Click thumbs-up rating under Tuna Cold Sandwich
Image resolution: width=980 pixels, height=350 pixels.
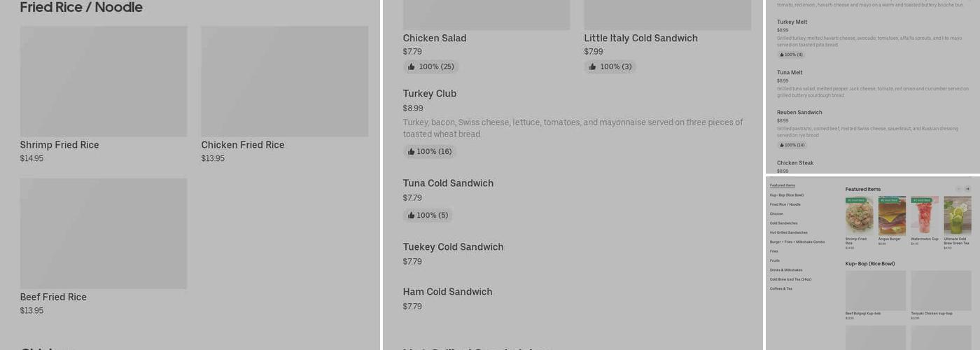pos(427,216)
